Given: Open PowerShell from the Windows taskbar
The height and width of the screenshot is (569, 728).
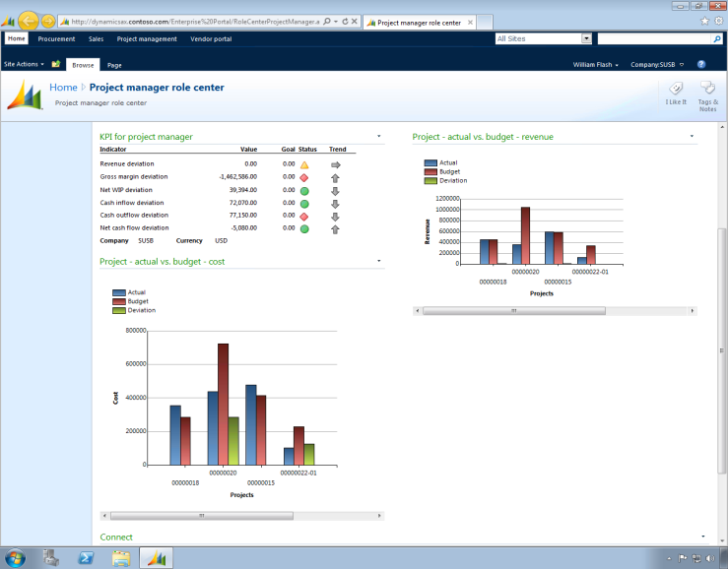Looking at the screenshot, I should (x=87, y=557).
